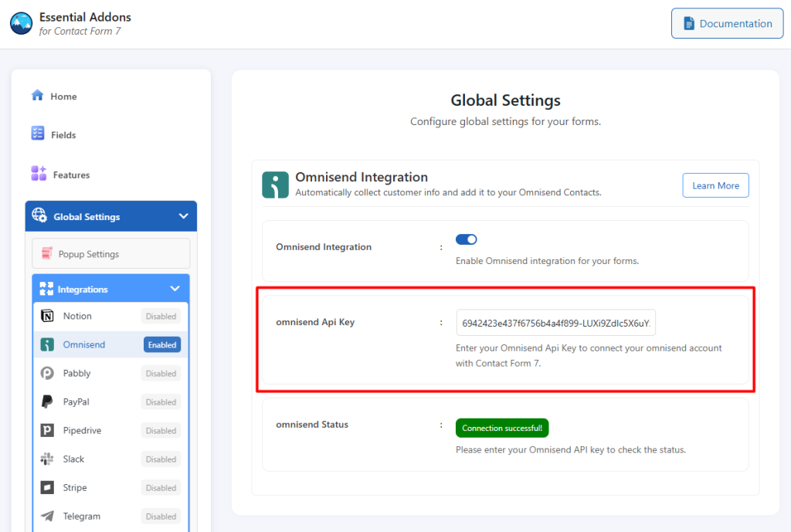Click 'Please enter your Omnisend API key' hint
The width and height of the screenshot is (791, 532).
(x=571, y=450)
